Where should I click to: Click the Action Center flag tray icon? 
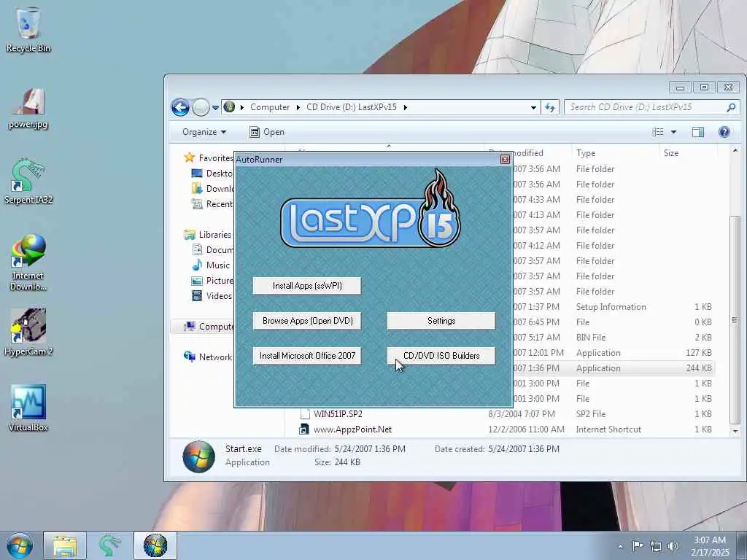pyautogui.click(x=638, y=545)
